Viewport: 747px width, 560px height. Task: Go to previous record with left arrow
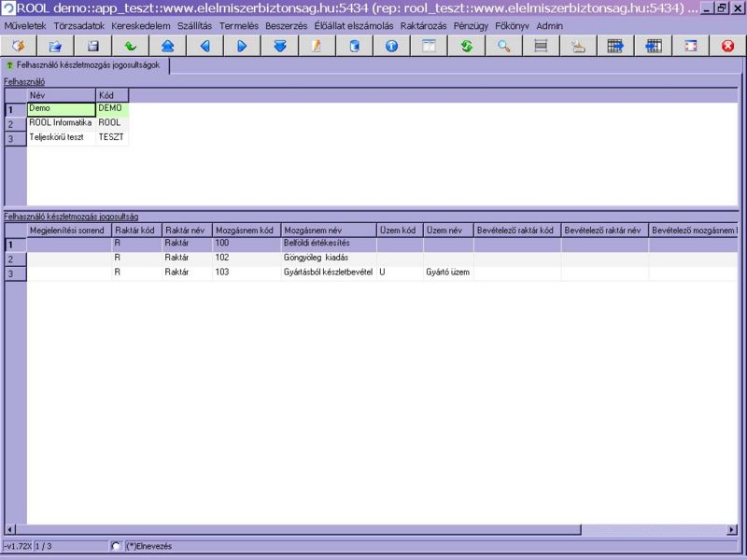(204, 46)
